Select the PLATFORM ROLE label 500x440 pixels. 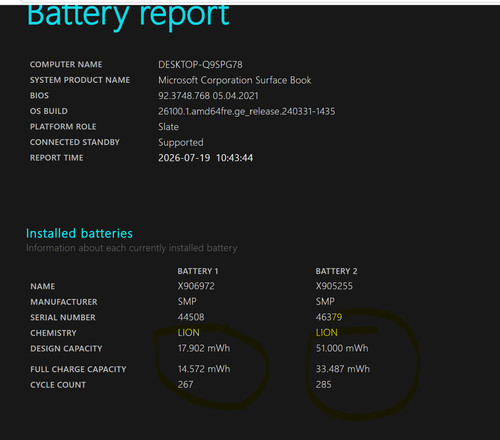pos(63,127)
